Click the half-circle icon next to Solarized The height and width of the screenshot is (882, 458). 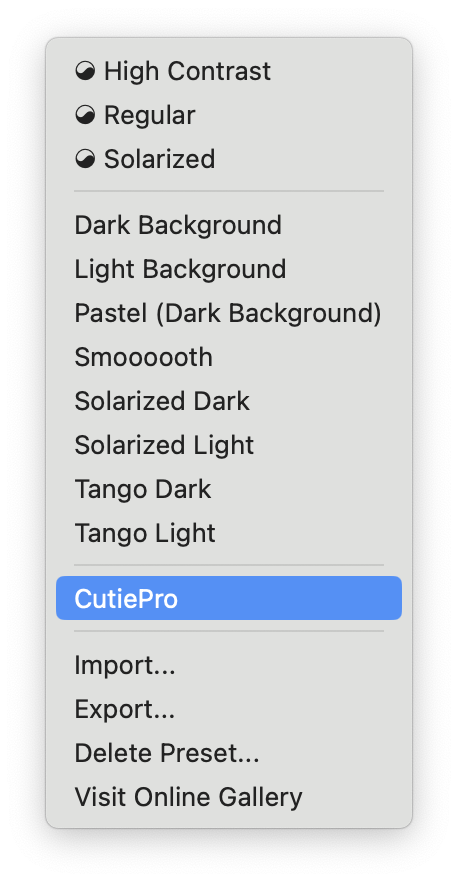point(85,159)
